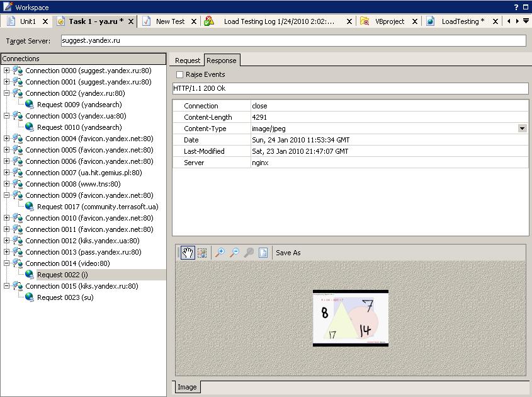The image size is (532, 397).
Task: Click the Request 0022 (i) globe icon
Action: (x=30, y=275)
